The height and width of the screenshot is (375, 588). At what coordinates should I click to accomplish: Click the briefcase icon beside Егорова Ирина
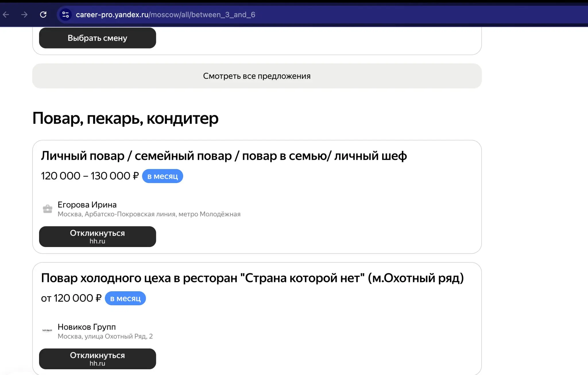[48, 209]
